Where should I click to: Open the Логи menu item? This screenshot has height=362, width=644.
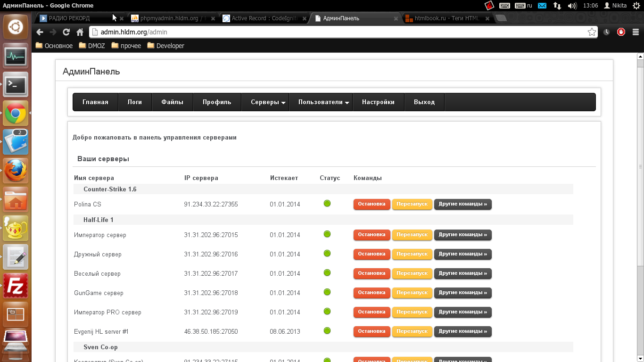[x=134, y=102]
